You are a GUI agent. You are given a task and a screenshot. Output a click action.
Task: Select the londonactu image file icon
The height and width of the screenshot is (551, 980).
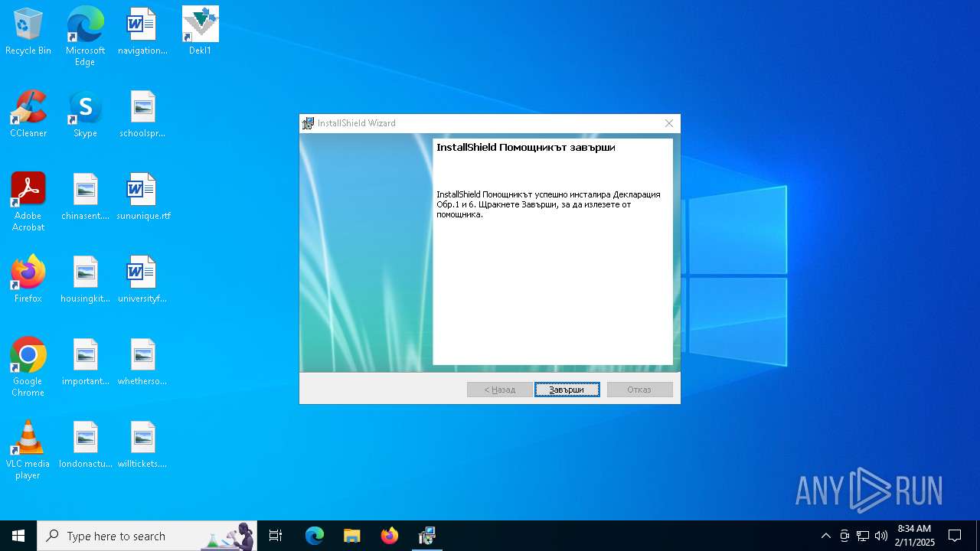(85, 445)
